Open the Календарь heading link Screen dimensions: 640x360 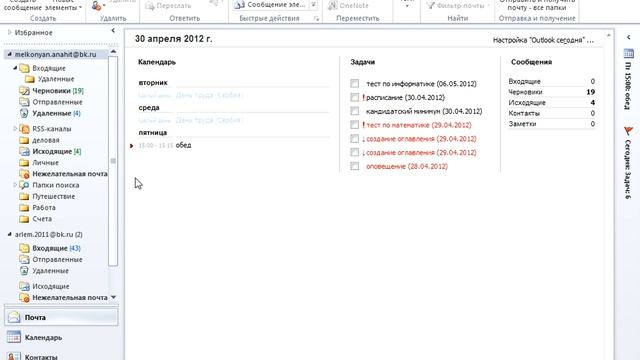click(x=157, y=62)
